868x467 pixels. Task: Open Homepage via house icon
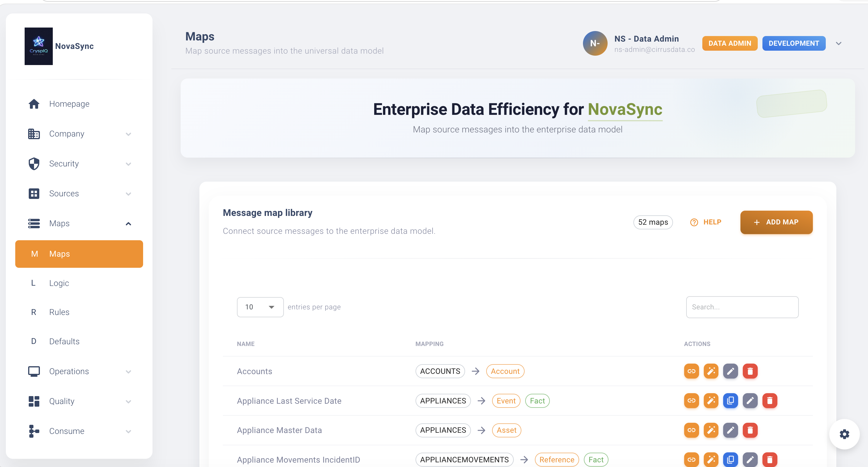[34, 104]
